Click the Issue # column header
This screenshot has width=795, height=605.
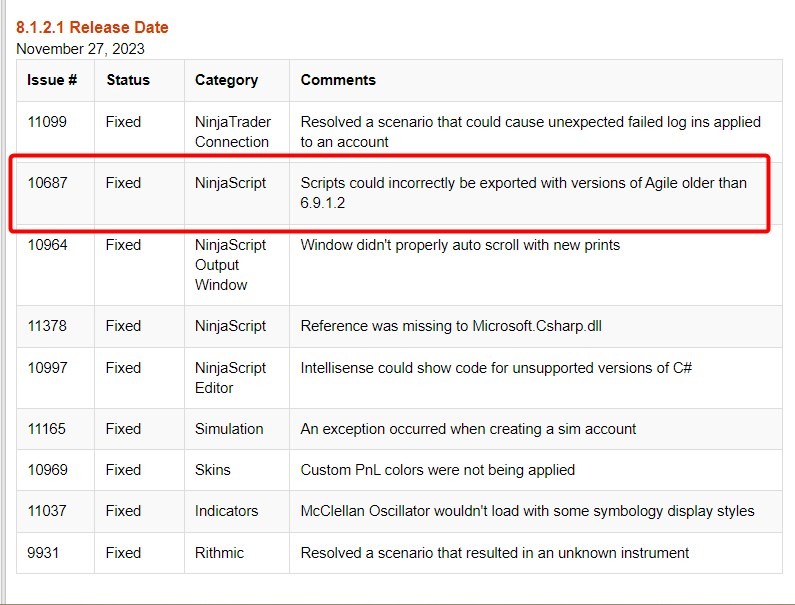pyautogui.click(x=52, y=80)
